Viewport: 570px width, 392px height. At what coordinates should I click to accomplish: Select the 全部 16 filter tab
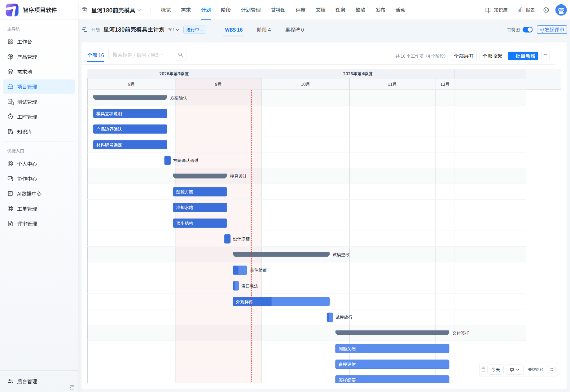pyautogui.click(x=96, y=55)
